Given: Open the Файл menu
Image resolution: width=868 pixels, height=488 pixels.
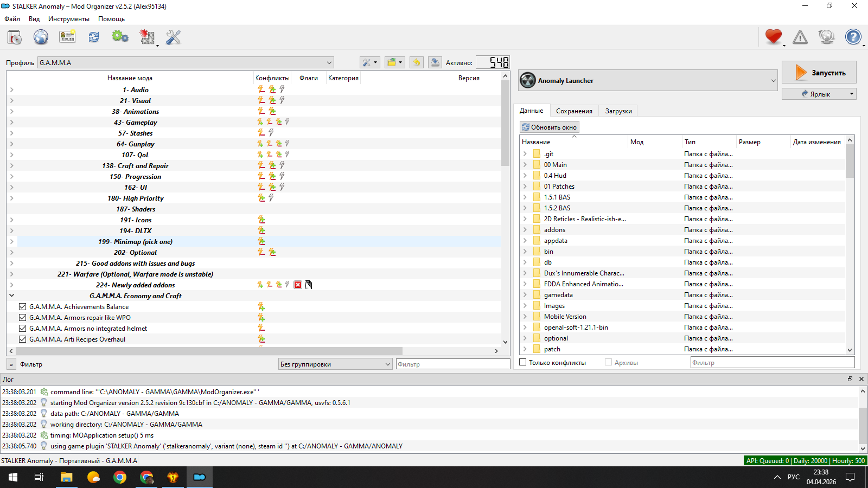Looking at the screenshot, I should click(12, 18).
